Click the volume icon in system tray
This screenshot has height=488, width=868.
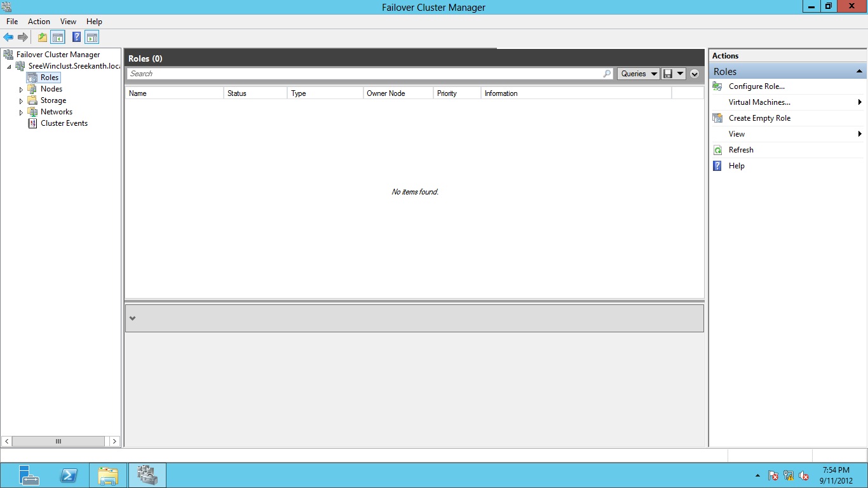click(804, 475)
